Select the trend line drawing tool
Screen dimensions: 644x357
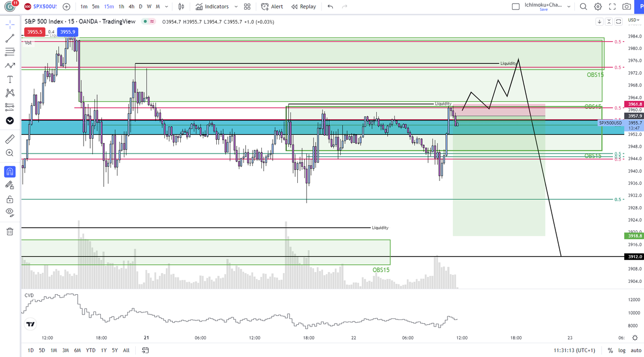10,39
